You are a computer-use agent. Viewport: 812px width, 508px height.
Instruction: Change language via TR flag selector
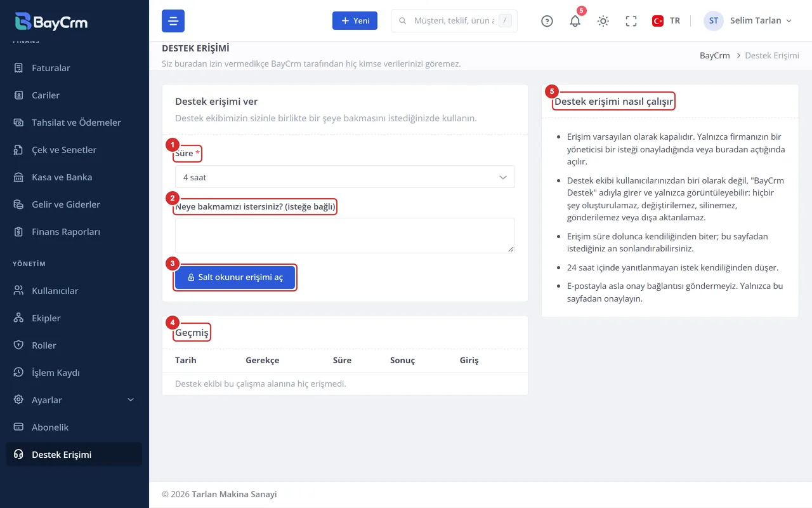[x=666, y=21]
